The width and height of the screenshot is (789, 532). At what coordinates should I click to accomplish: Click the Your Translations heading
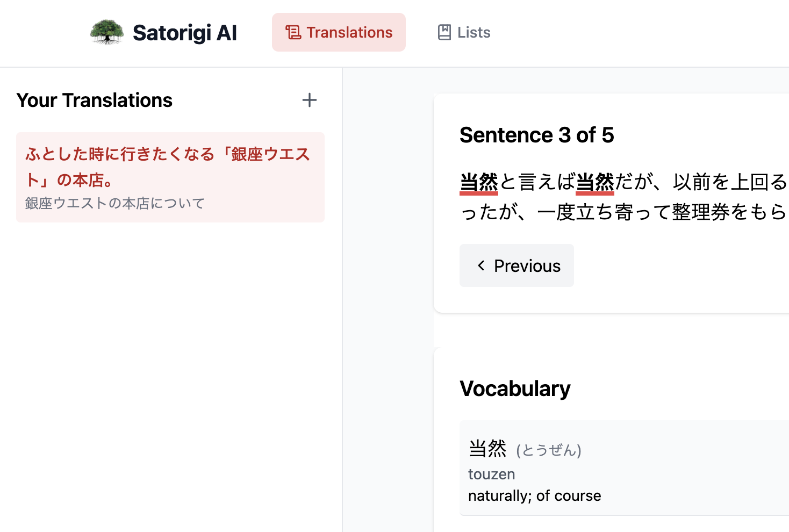click(x=95, y=100)
